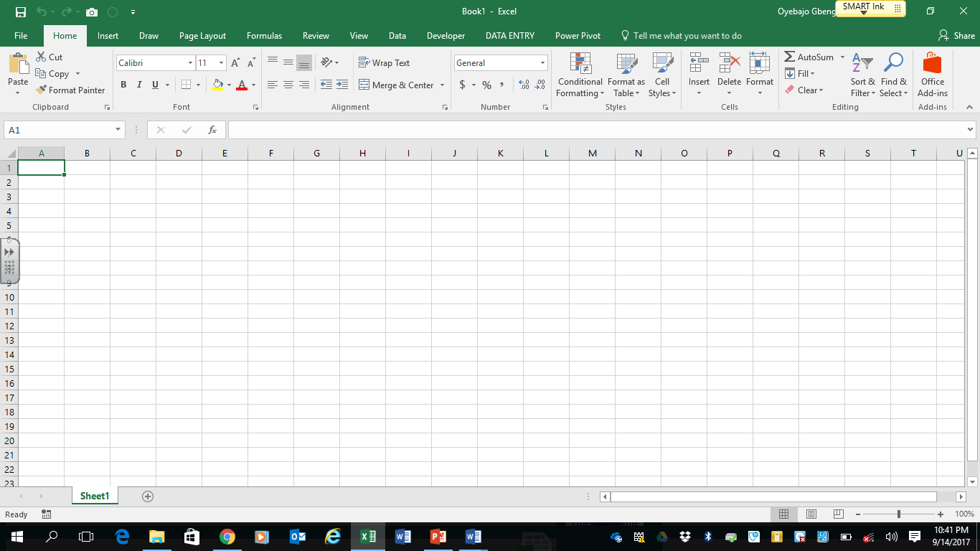Apply the Accounting Number Format
This screenshot has width=980, height=551.
coord(463,85)
